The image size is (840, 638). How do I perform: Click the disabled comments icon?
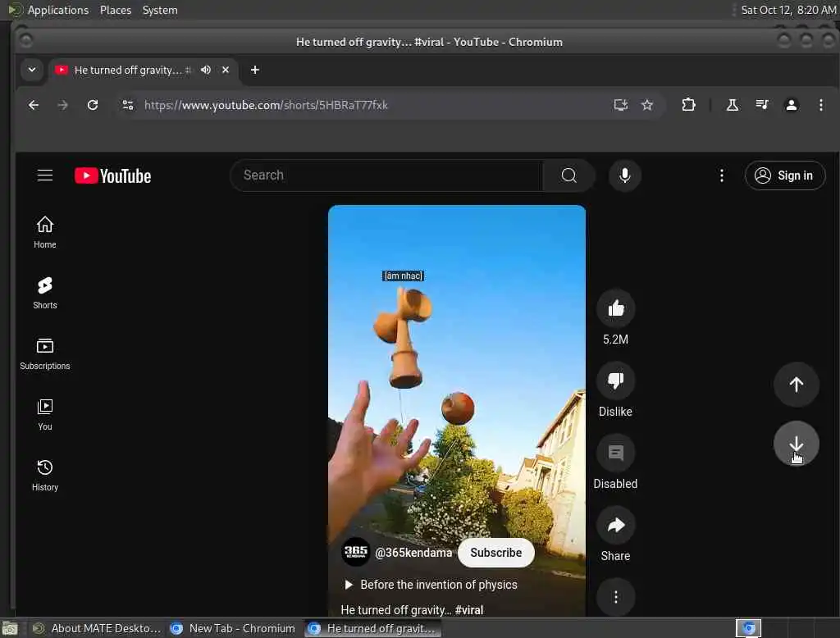[x=615, y=453]
